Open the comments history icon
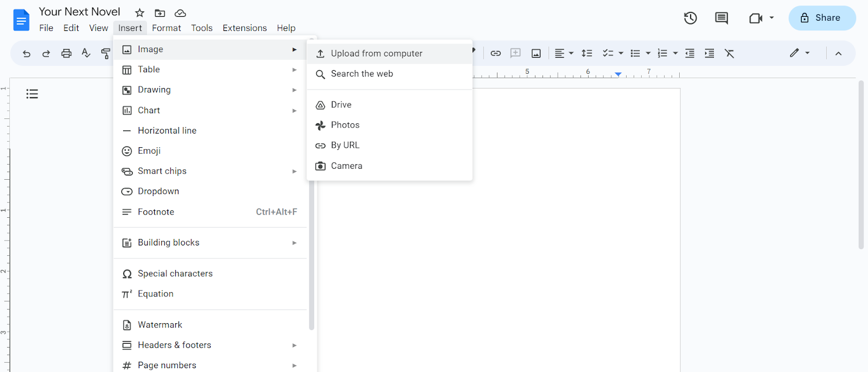The width and height of the screenshot is (868, 372). coord(721,18)
